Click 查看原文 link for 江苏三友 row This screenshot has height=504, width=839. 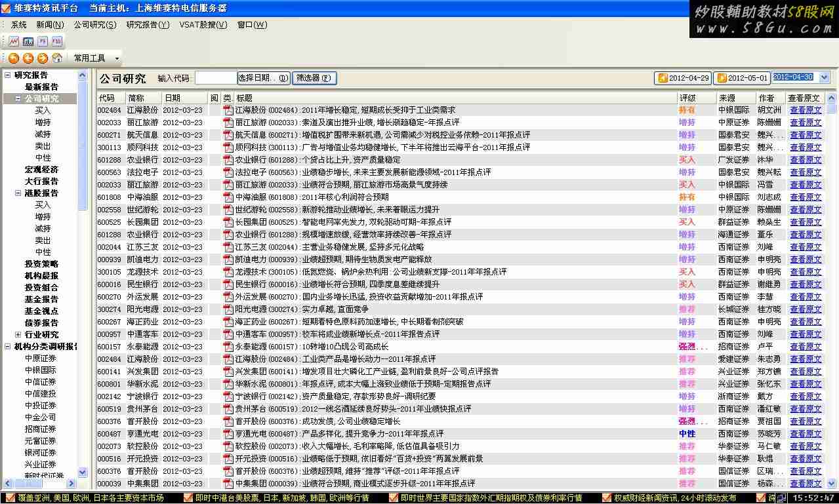[x=806, y=247]
